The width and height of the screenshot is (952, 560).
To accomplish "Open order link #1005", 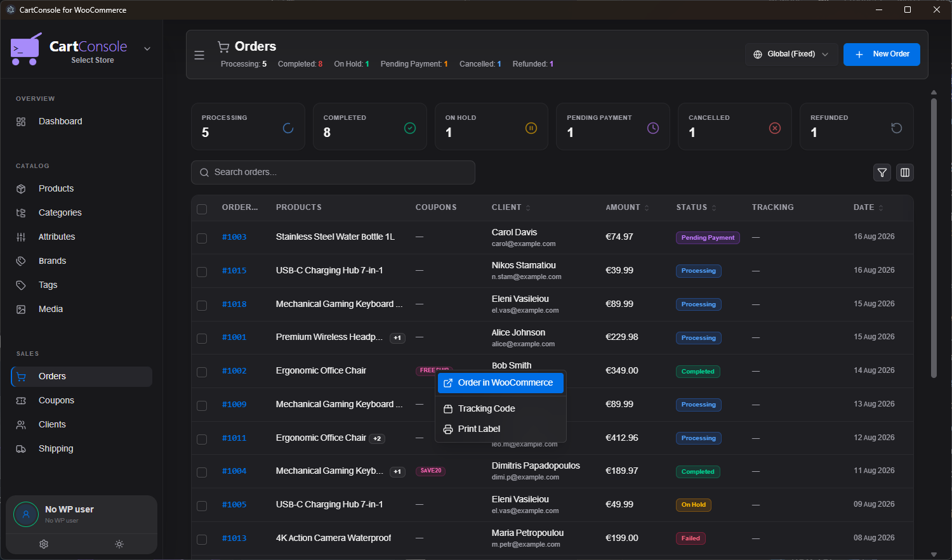I will point(234,505).
